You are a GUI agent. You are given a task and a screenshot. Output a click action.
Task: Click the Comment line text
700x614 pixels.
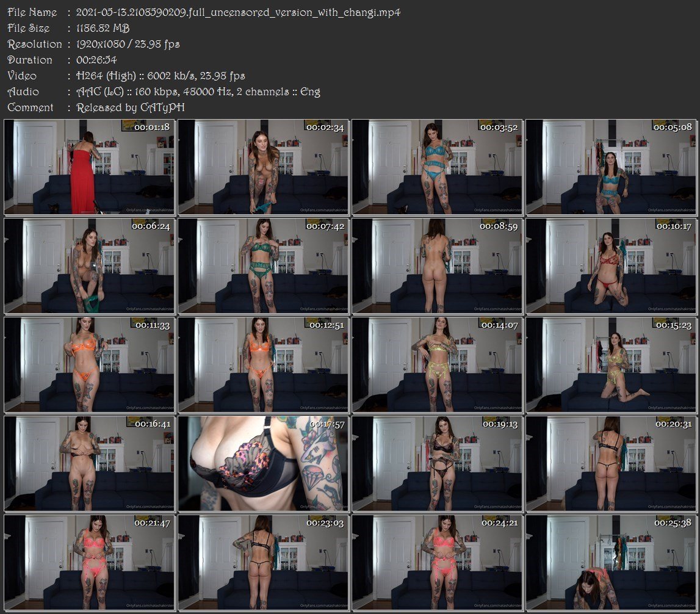pos(130,107)
